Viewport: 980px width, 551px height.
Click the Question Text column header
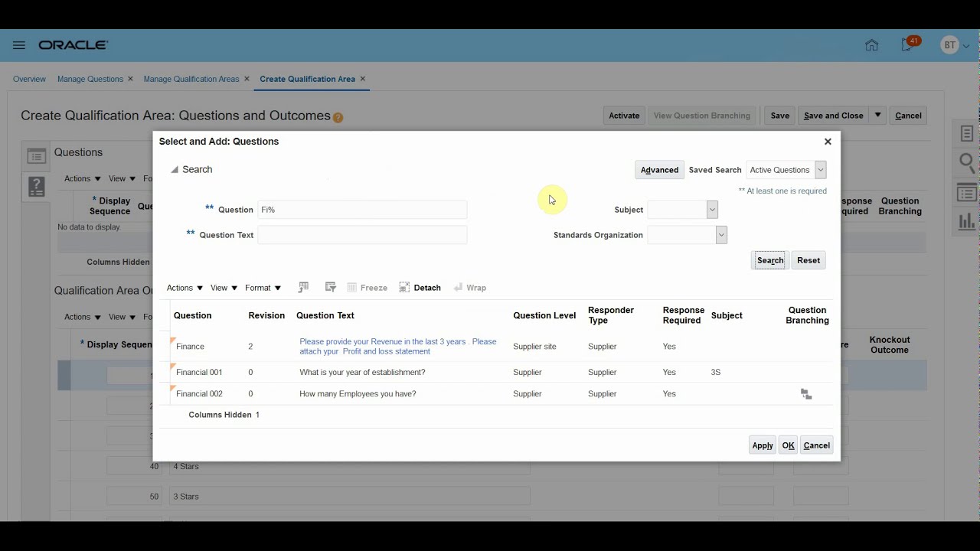tap(325, 315)
